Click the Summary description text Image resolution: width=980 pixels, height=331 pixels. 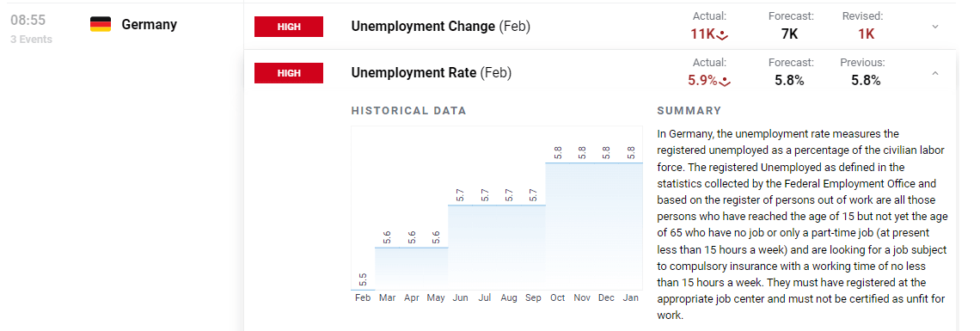coord(803,225)
